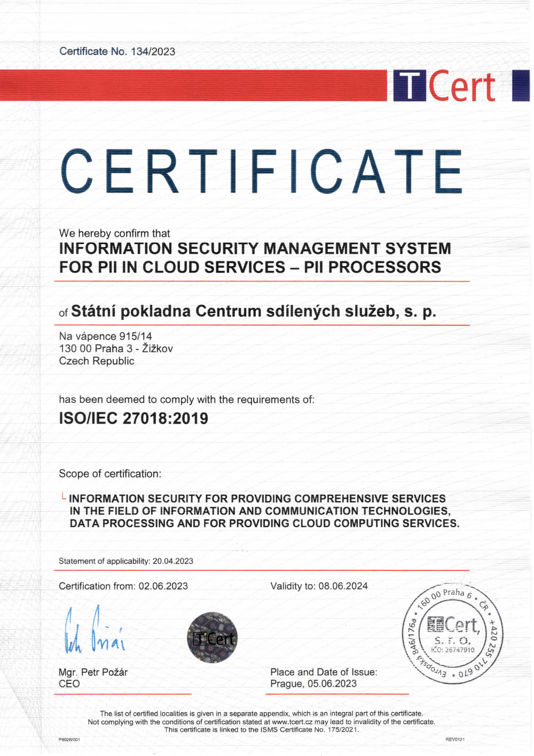Click the round TCert hologram sticker
Viewport: 534px width, 756px height.
pos(213,637)
